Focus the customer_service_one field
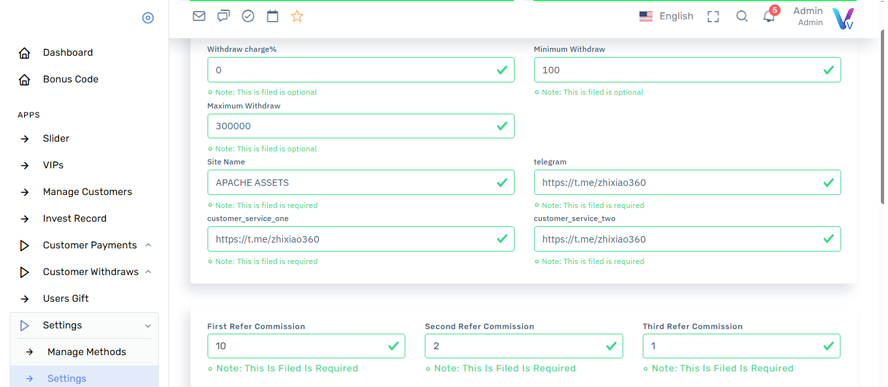The height and width of the screenshot is (387, 888). (361, 239)
